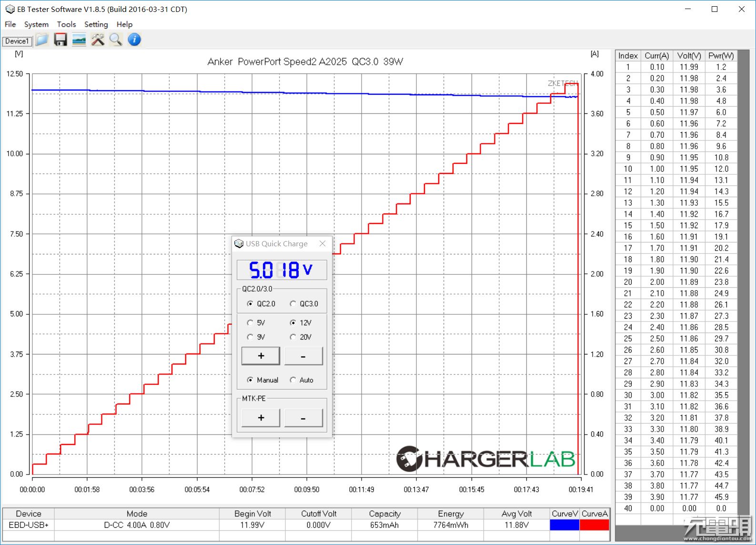756x545 pixels.
Task: Click the Index column header
Action: (x=628, y=56)
